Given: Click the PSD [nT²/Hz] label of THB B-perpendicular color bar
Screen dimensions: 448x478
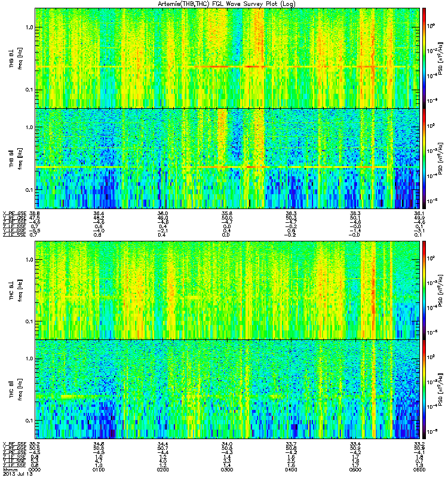Looking at the screenshot, I should pos(440,58).
